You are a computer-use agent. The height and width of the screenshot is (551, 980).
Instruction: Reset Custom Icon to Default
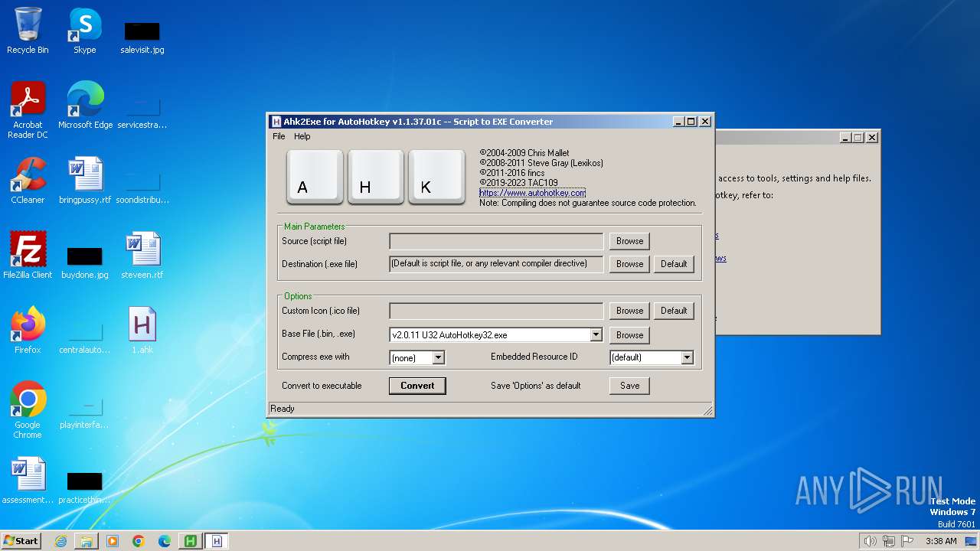(674, 311)
